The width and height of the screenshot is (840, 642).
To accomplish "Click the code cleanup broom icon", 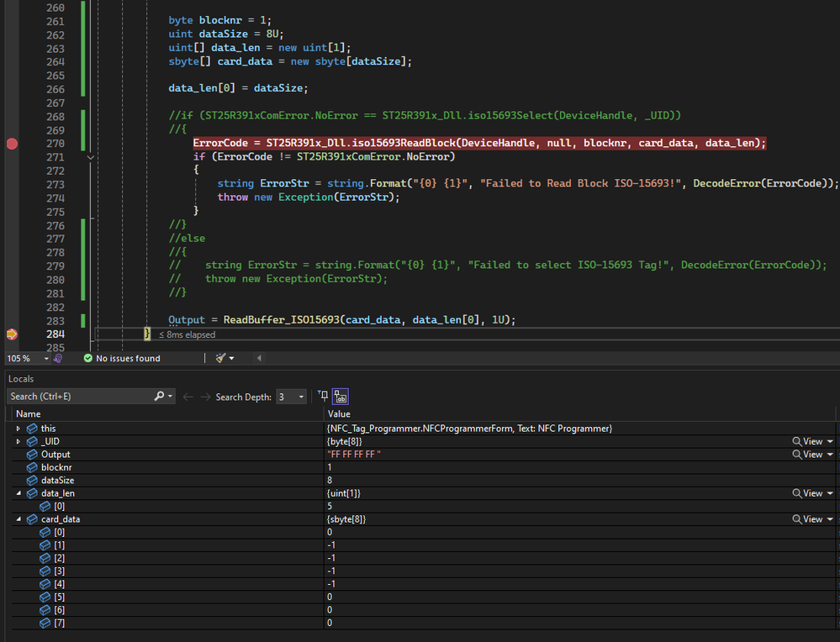I will [x=220, y=358].
